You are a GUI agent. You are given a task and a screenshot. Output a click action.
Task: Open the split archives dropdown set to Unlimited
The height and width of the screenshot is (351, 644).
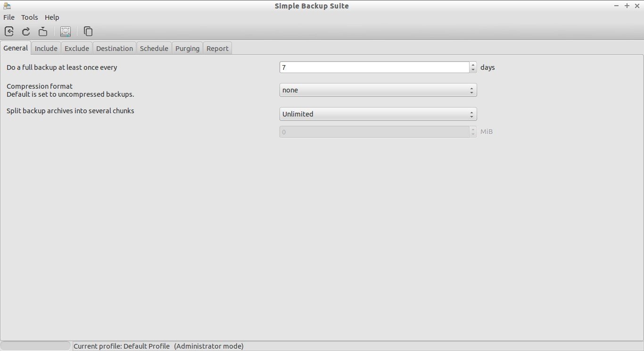tap(378, 114)
